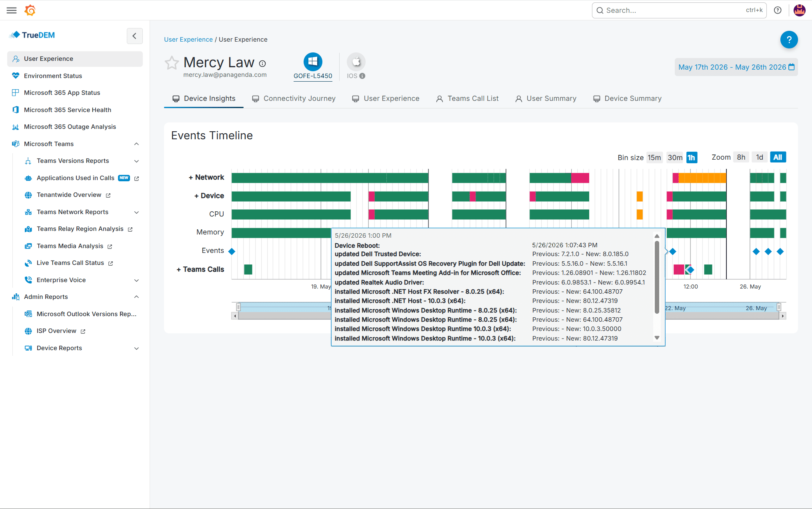Click left handle of timeline range navigator
The image size is (812, 509).
point(238,307)
